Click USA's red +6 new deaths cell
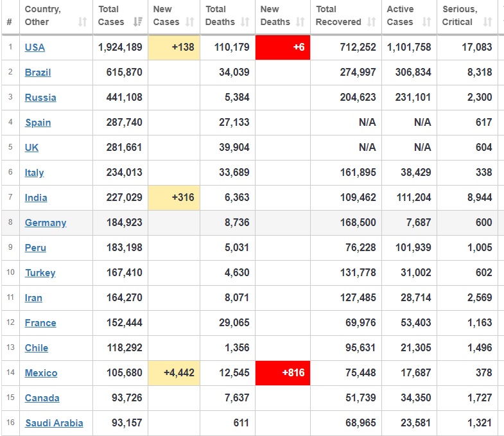The width and height of the screenshot is (504, 436). pyautogui.click(x=282, y=48)
